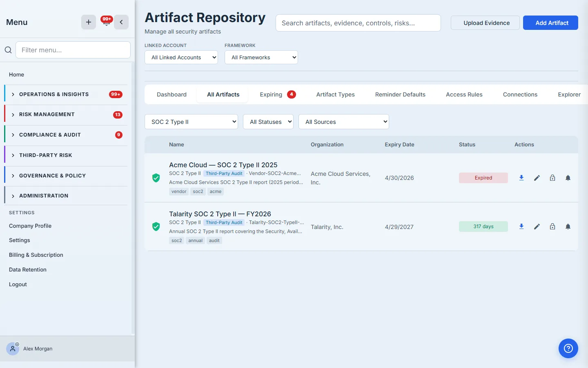Collapse the sidebar with the left chevron
This screenshot has height=368, width=588.
[x=121, y=22]
